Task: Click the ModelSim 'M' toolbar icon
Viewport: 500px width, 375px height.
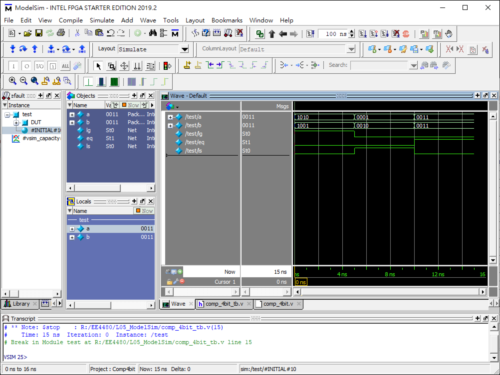Action: coord(175,33)
